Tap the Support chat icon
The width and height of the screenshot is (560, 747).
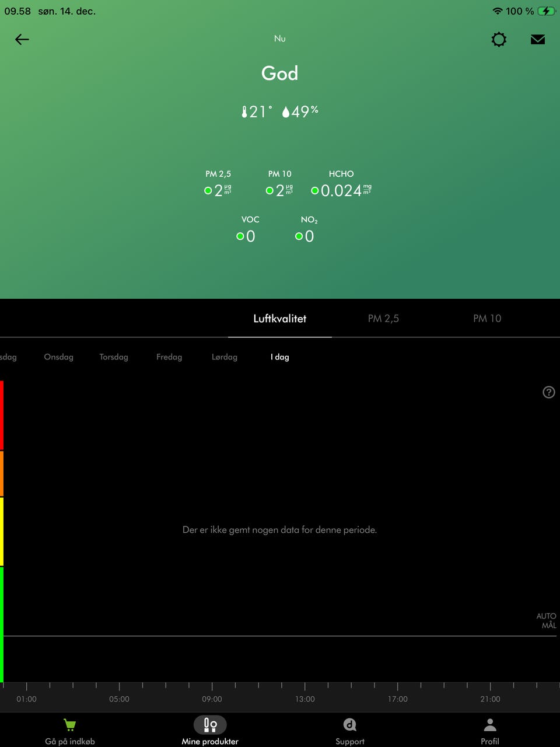click(x=350, y=725)
